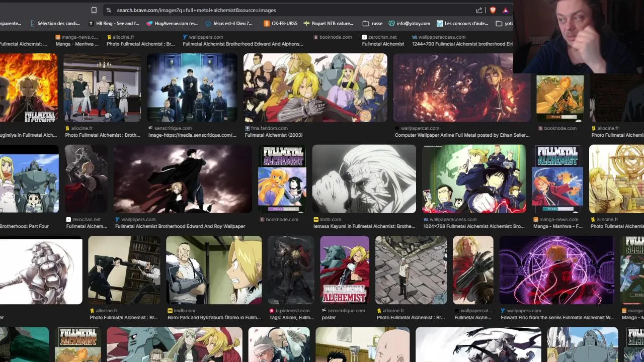
Task: Click the wallpapercat.com source link
Action: [x=420, y=128]
